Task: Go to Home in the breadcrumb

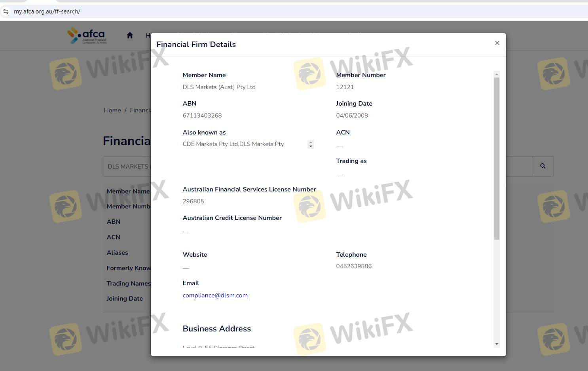Action: 112,110
